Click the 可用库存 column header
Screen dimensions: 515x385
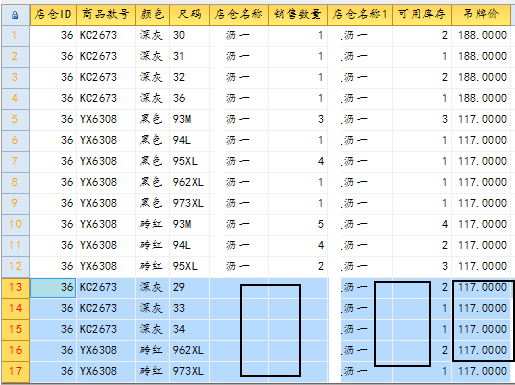422,15
